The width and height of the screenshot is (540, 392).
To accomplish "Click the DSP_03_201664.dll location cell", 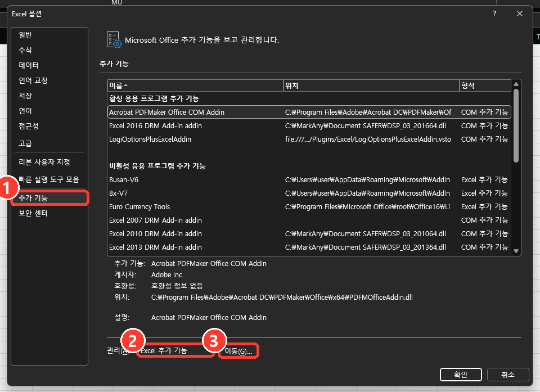I will (x=366, y=126).
